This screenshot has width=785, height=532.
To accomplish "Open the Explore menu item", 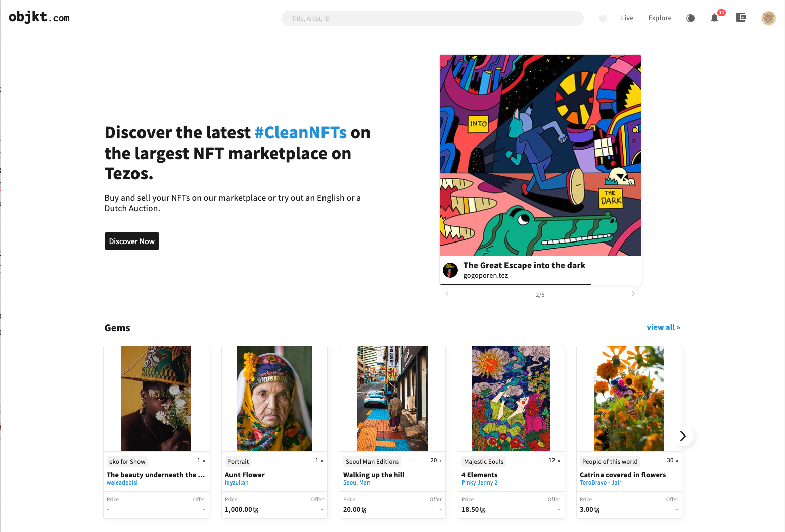I will 660,18.
